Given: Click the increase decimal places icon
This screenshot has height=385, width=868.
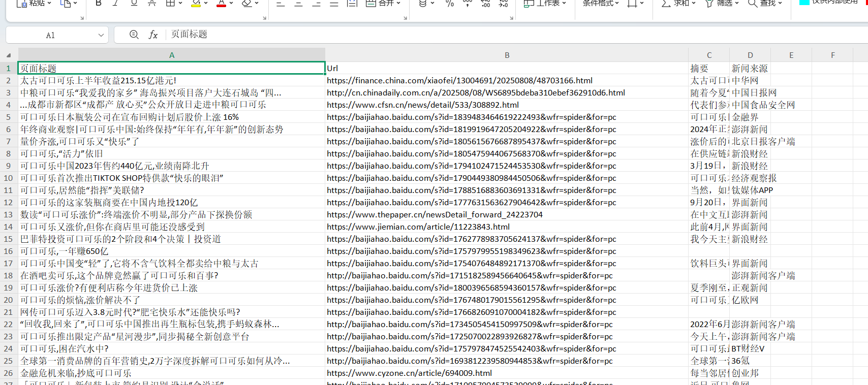Looking at the screenshot, I should (486, 3).
